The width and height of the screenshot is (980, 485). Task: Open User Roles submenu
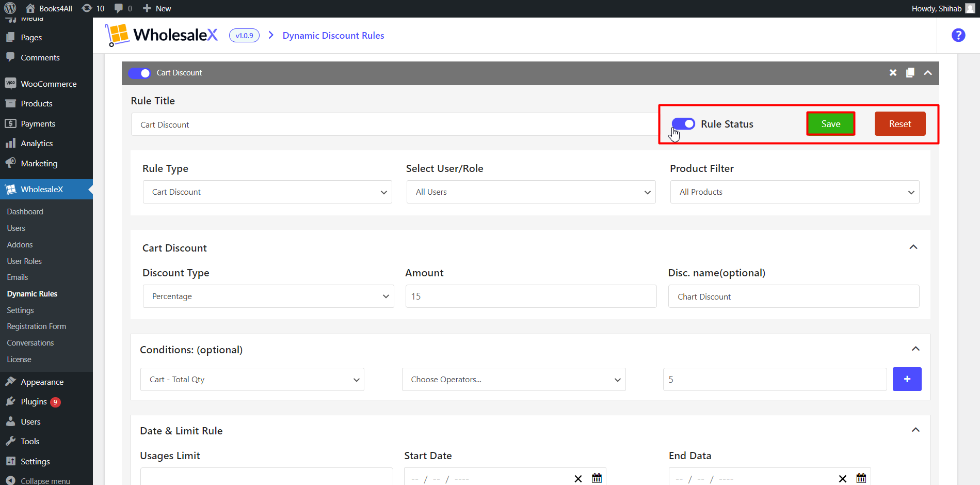(24, 261)
